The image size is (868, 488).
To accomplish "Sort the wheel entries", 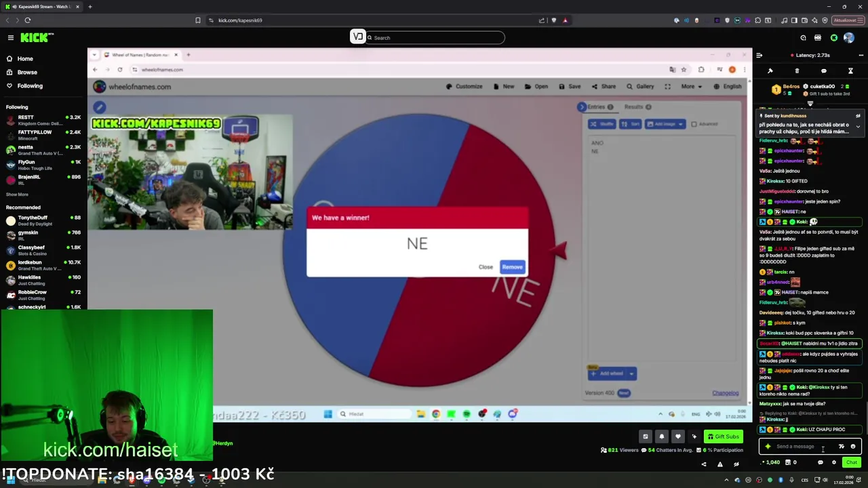I will pos(631,124).
